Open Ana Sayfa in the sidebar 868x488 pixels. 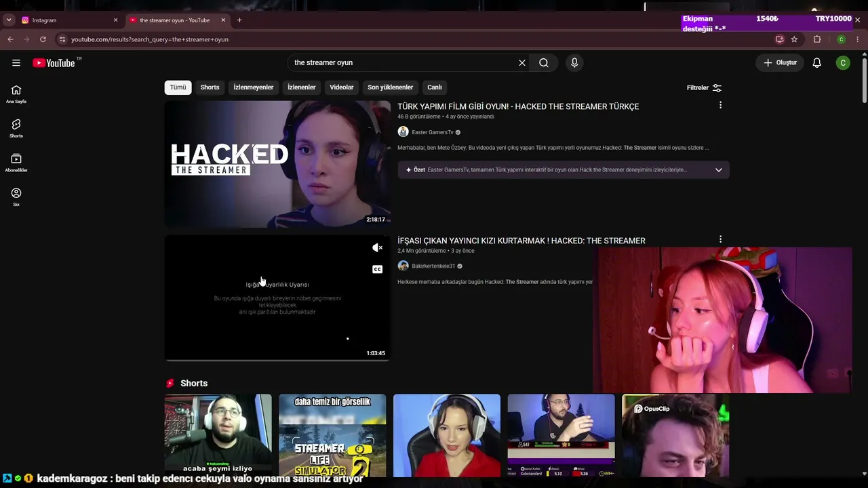(16, 94)
